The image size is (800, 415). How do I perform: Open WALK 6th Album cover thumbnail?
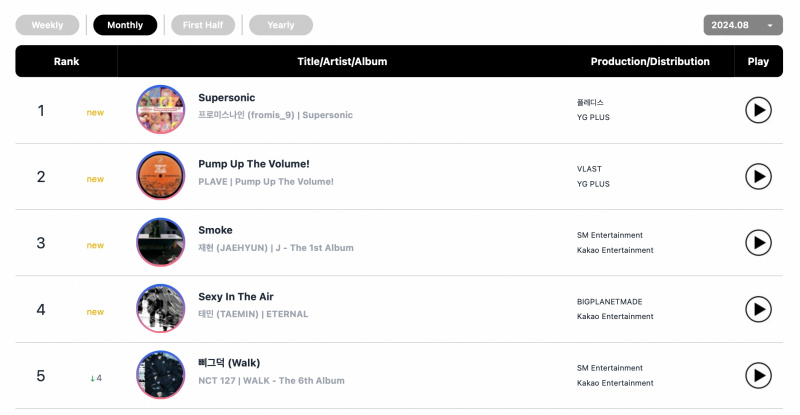tap(161, 375)
